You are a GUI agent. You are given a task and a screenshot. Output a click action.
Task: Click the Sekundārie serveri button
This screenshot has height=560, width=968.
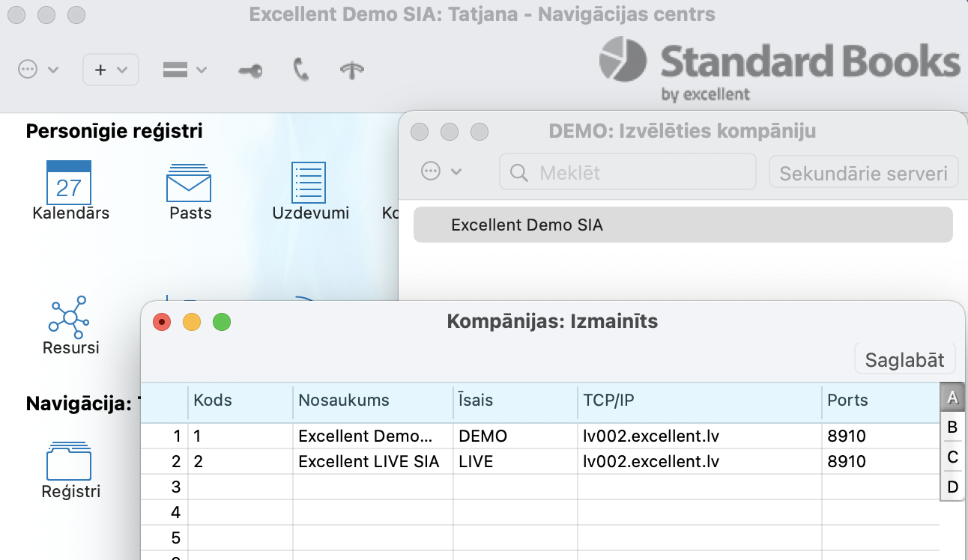coord(863,173)
